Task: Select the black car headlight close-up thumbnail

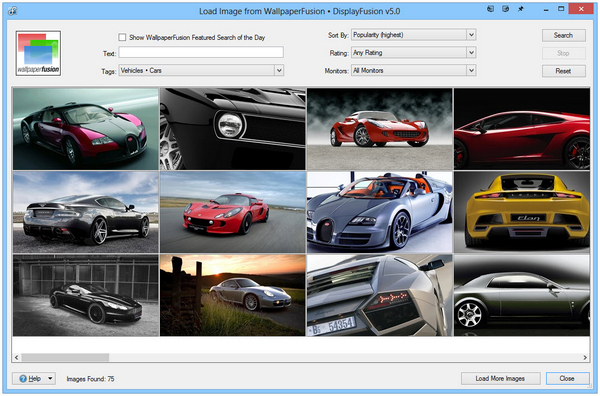Action: click(x=233, y=129)
